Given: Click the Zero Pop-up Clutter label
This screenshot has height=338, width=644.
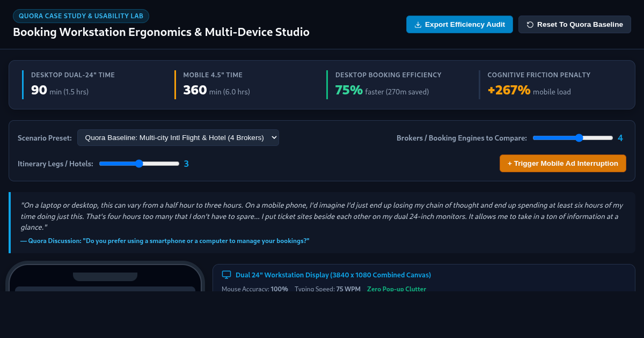Looking at the screenshot, I should (397, 289).
